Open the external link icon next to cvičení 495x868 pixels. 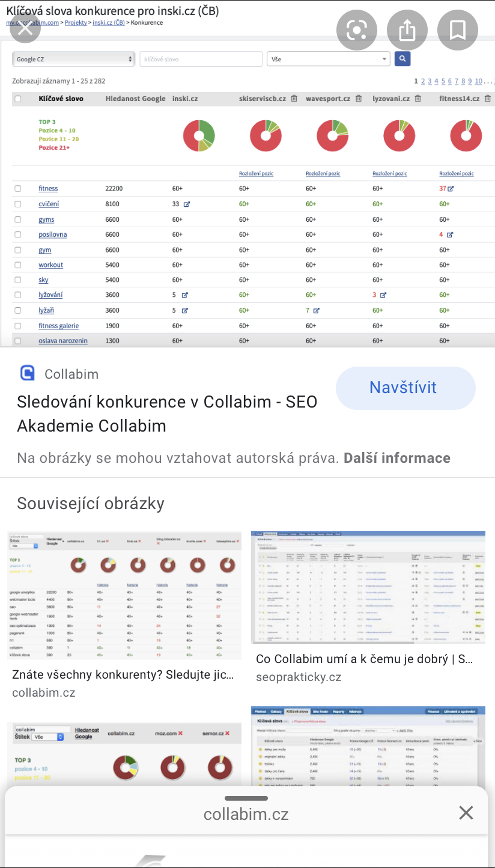(x=186, y=204)
